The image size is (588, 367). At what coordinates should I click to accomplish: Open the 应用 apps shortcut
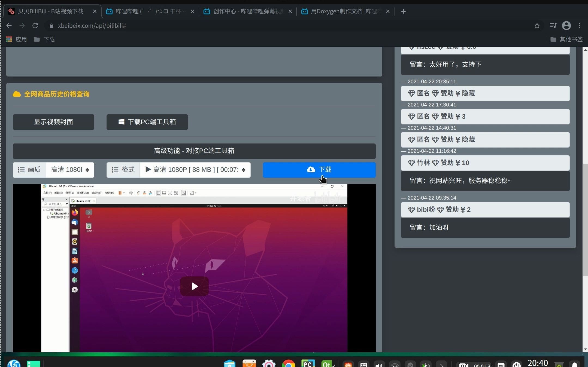click(16, 39)
